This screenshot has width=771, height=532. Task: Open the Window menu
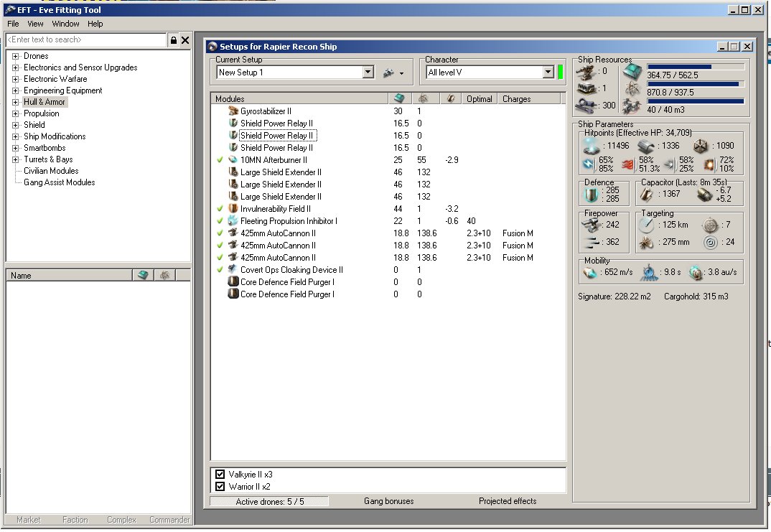[65, 24]
